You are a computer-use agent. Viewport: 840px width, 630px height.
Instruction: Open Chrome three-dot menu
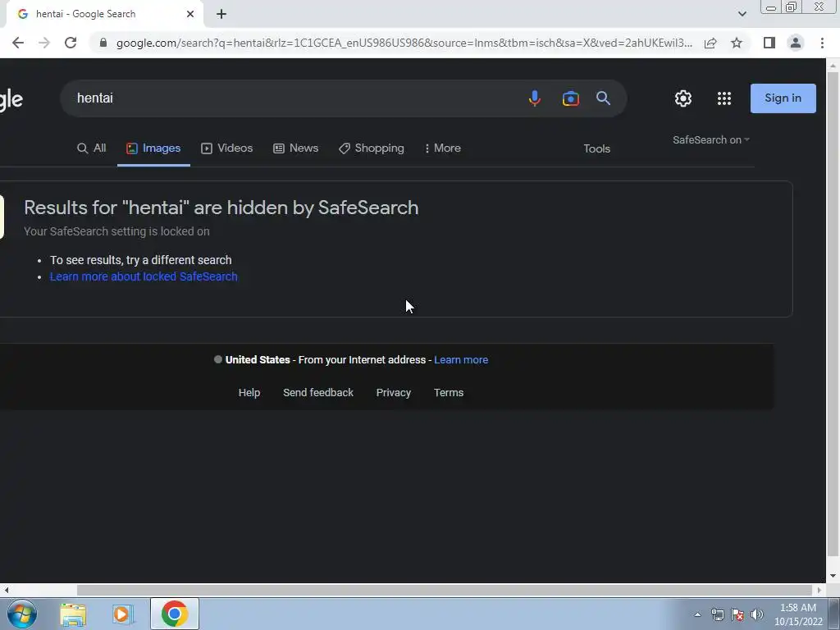tap(822, 43)
